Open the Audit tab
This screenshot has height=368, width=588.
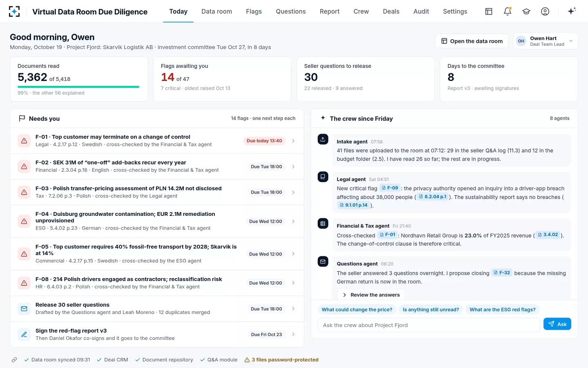coord(421,11)
